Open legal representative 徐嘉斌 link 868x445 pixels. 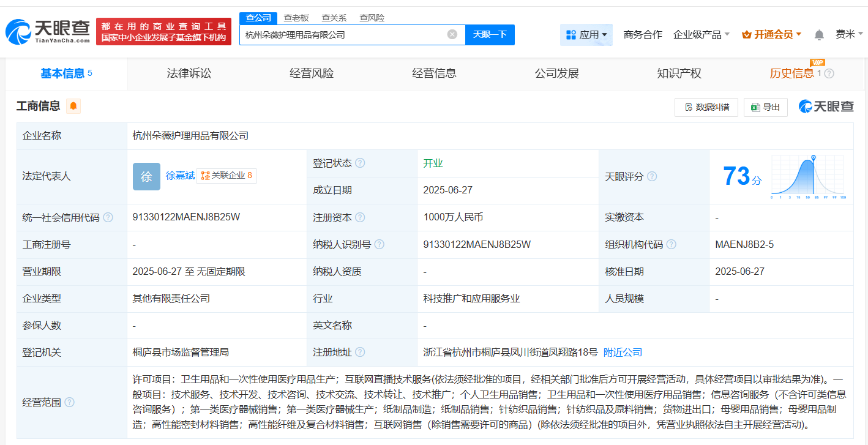tap(180, 176)
